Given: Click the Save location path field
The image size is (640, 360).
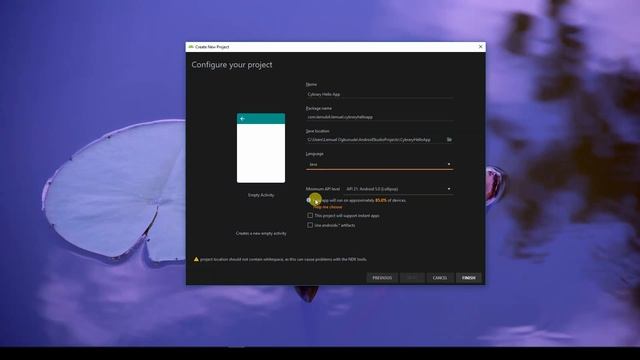Looking at the screenshot, I should pyautogui.click(x=375, y=140).
